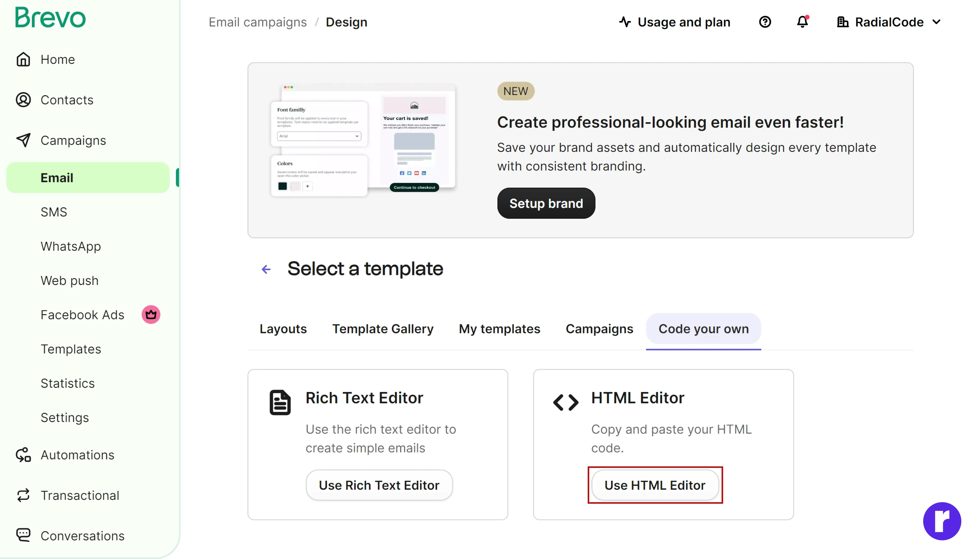Click the HTML Editor heading

[637, 397]
